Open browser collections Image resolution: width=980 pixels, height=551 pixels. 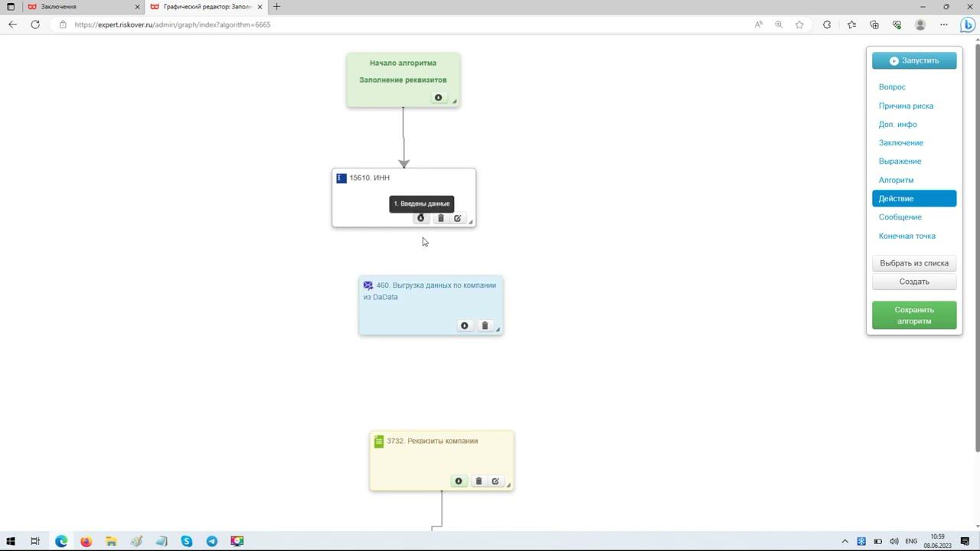pyautogui.click(x=874, y=24)
